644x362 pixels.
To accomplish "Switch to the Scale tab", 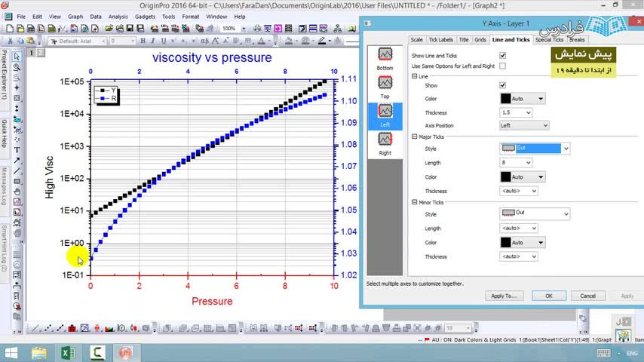I will 416,40.
